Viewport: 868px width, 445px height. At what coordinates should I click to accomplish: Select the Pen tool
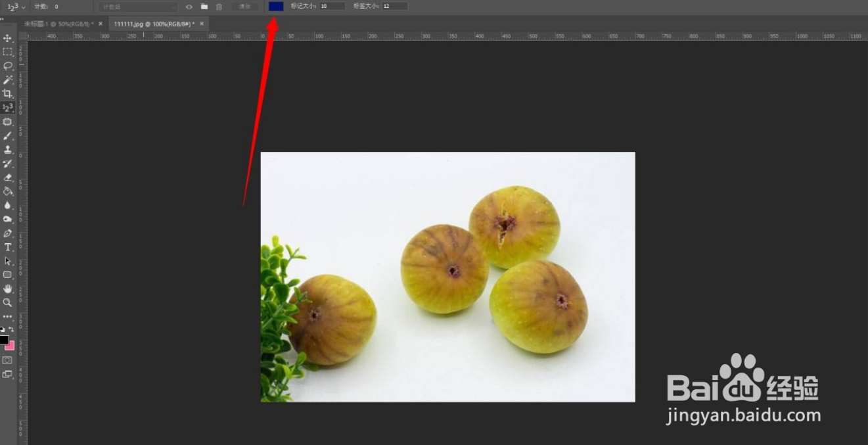click(8, 233)
